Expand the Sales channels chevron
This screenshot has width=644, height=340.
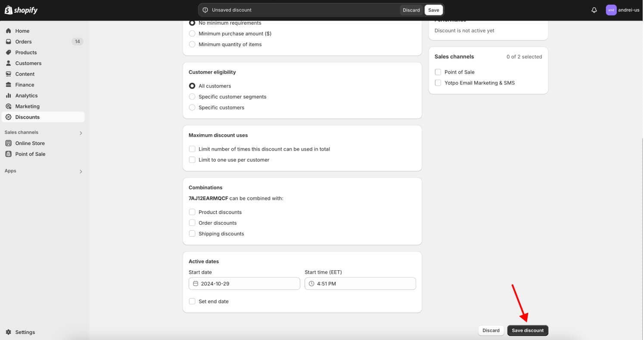81,133
